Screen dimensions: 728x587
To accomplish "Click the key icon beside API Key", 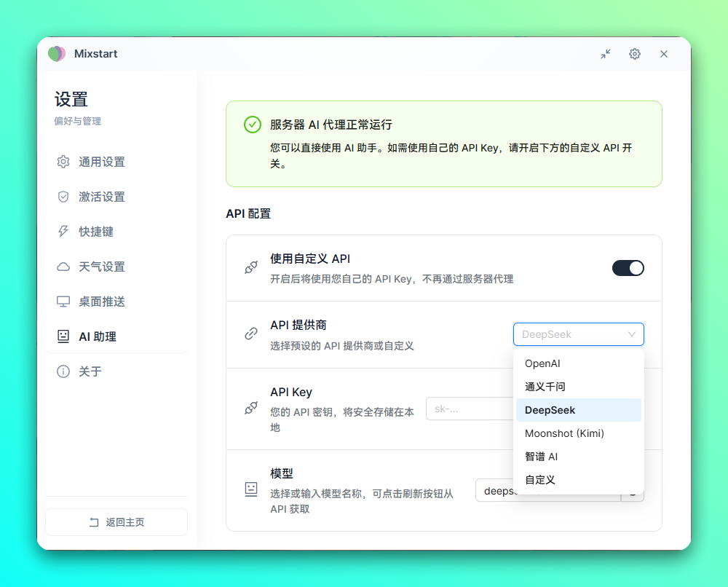I will [x=251, y=409].
